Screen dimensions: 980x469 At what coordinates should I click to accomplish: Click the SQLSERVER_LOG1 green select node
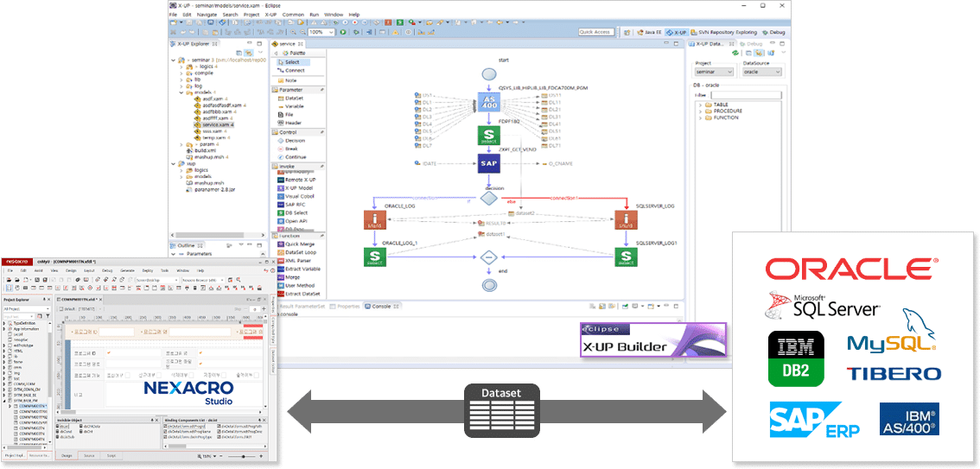click(626, 257)
